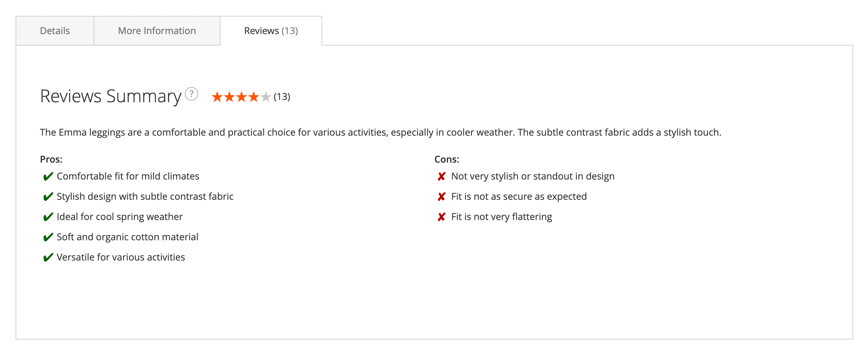Click the red X next to Fit is not as secure
This screenshot has height=355, width=868.
441,196
